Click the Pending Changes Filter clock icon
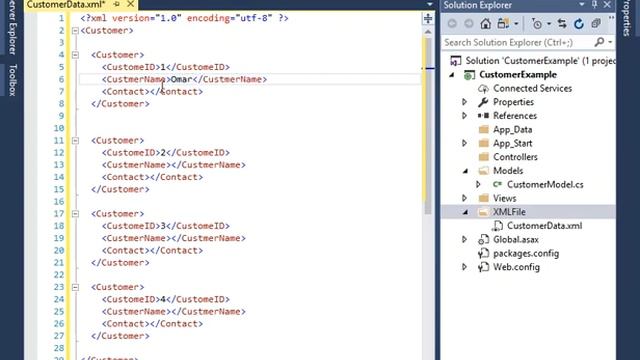 [537, 24]
